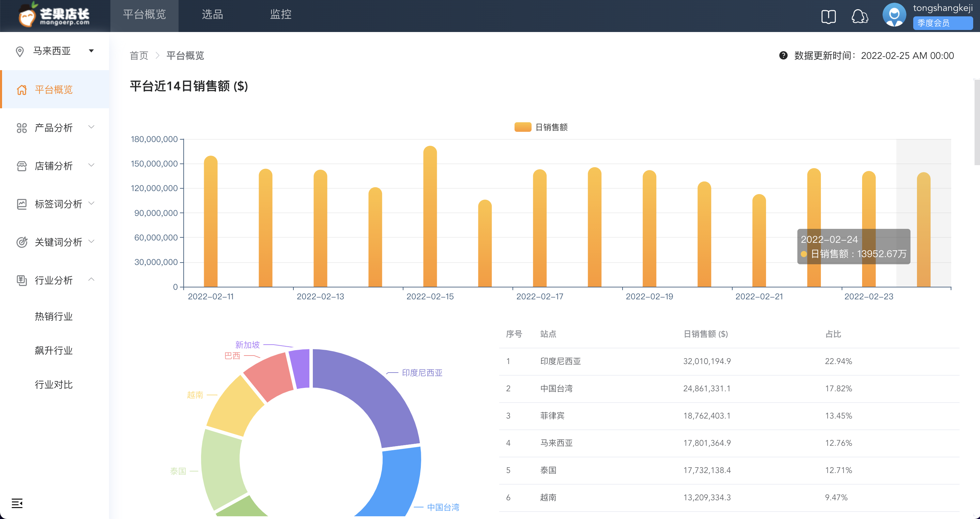980x519 pixels.
Task: Select 中国台湾 table row cell
Action: [x=556, y=389]
